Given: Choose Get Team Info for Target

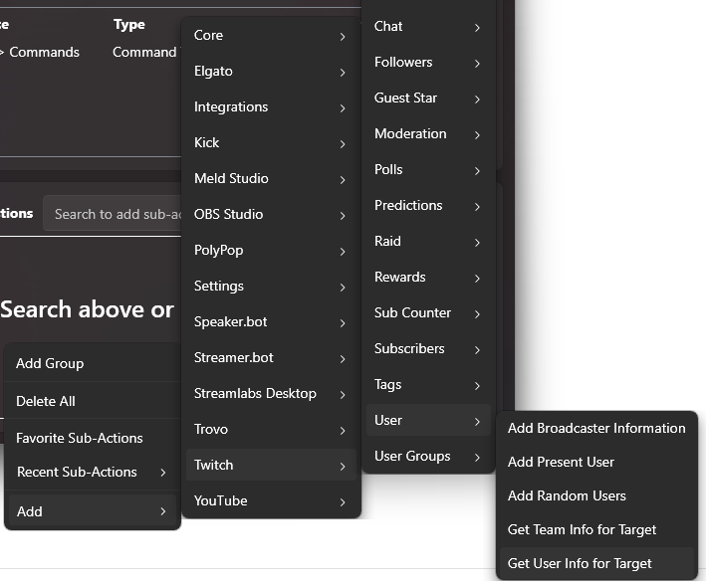Looking at the screenshot, I should click(596, 529).
